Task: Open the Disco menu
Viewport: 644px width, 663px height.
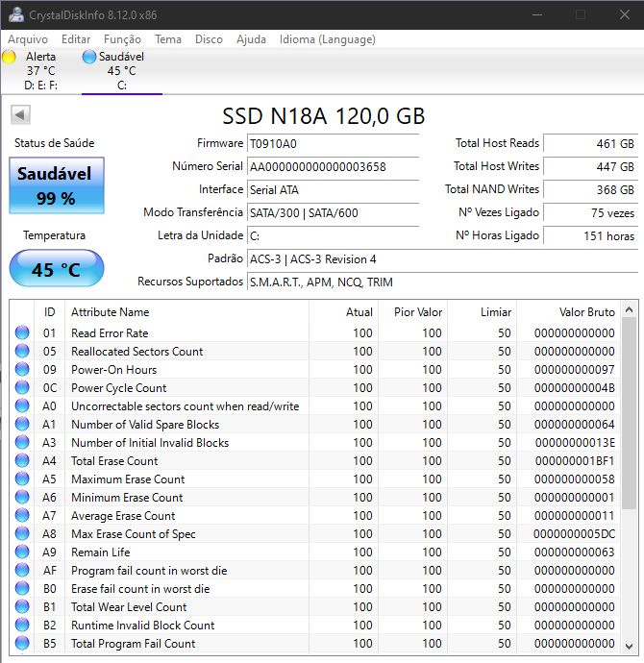Action: tap(209, 39)
